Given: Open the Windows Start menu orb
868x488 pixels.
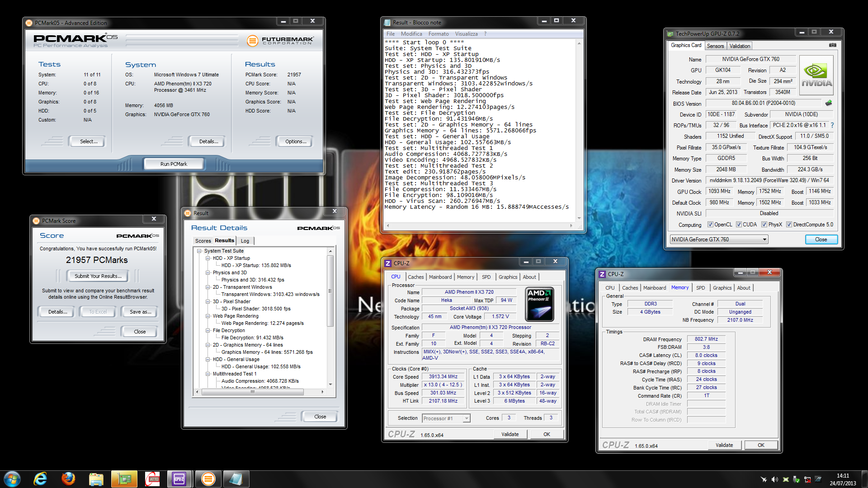Looking at the screenshot, I should click(12, 479).
